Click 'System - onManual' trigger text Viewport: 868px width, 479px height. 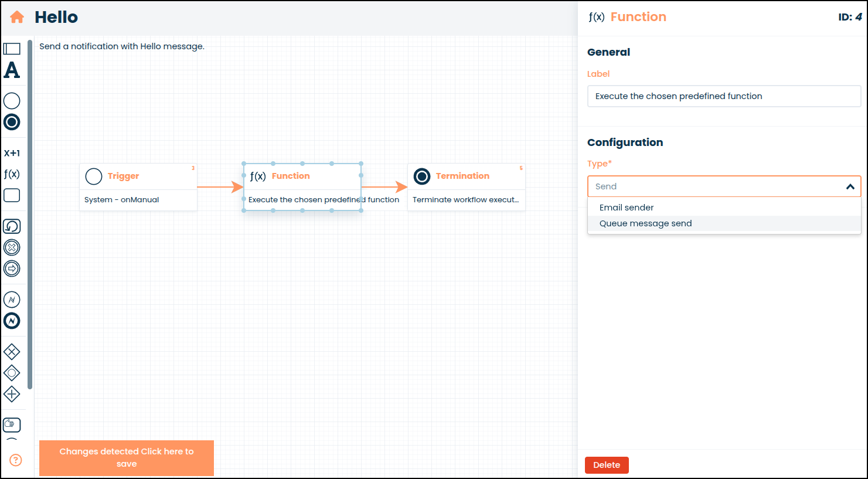(x=121, y=200)
